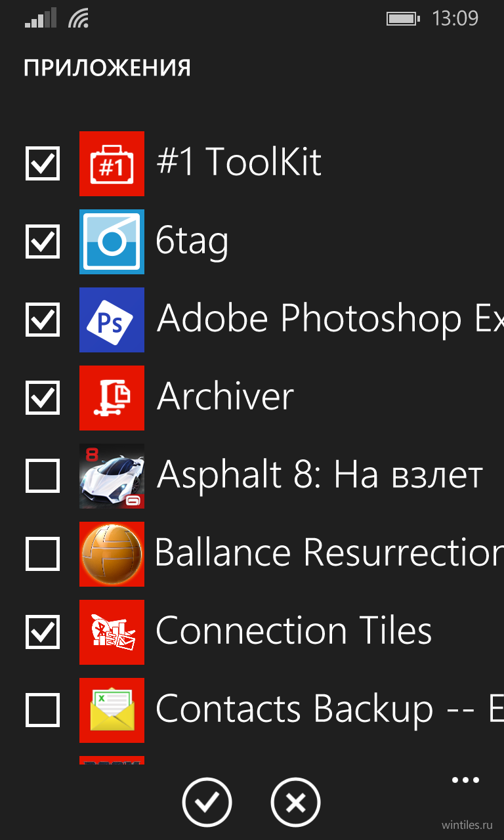Uncheck the #1 ToolKit checkbox
The image size is (504, 840).
click(x=43, y=163)
